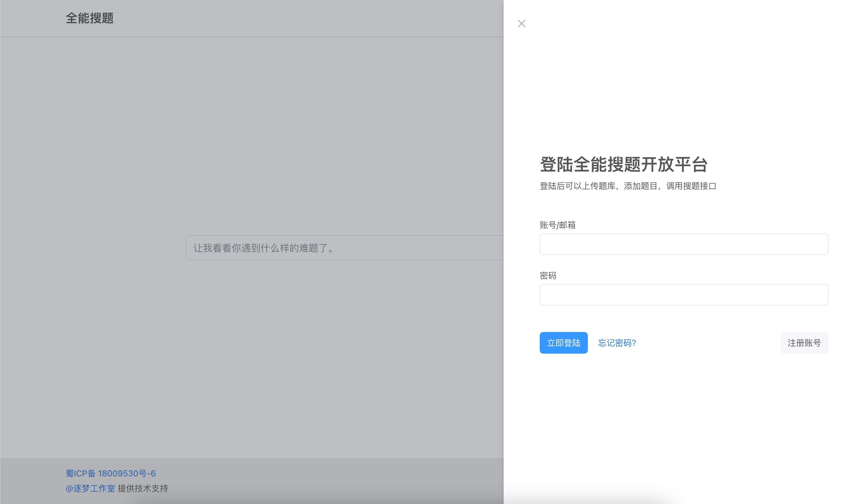The width and height of the screenshot is (858, 504).
Task: Click the 密码 password input field
Action: click(x=684, y=294)
